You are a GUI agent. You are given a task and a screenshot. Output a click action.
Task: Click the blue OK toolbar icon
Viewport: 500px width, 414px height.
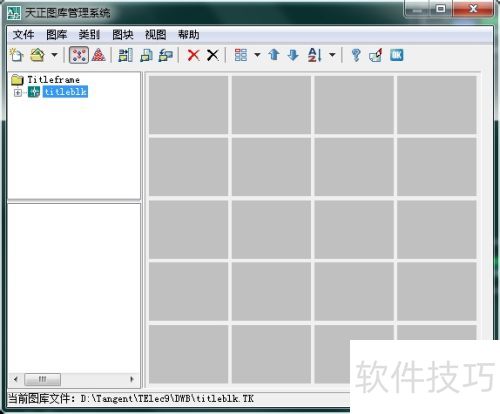coord(397,55)
